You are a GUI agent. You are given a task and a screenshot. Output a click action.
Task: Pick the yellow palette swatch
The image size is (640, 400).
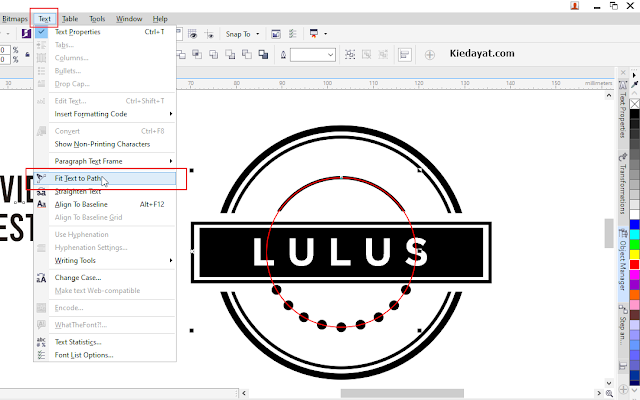(634, 254)
